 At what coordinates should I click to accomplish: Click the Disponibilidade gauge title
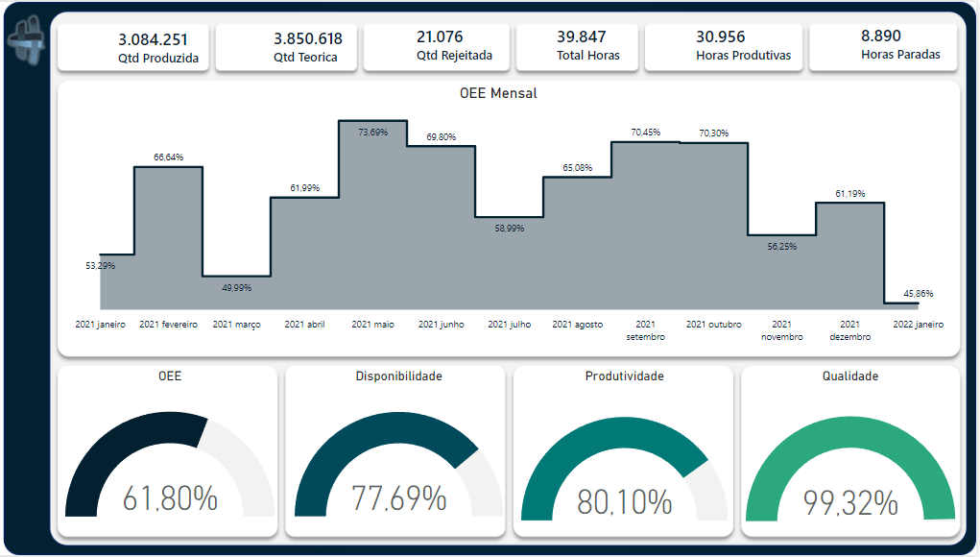point(398,376)
